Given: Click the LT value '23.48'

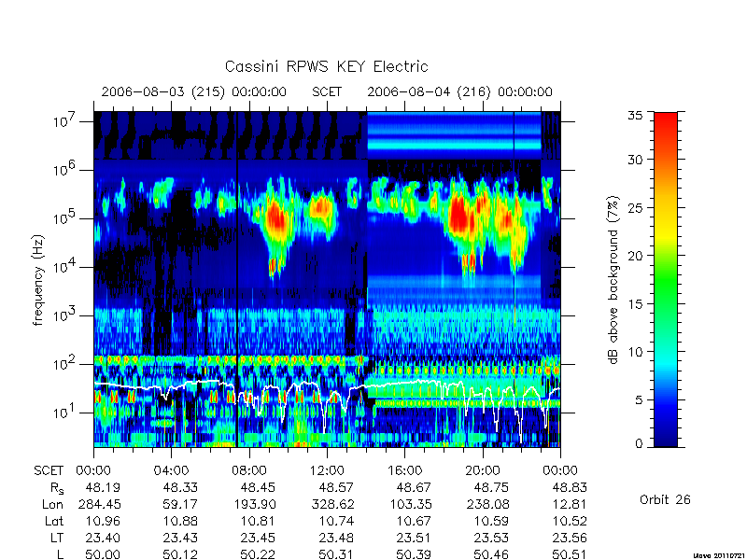Looking at the screenshot, I should click(x=336, y=538).
